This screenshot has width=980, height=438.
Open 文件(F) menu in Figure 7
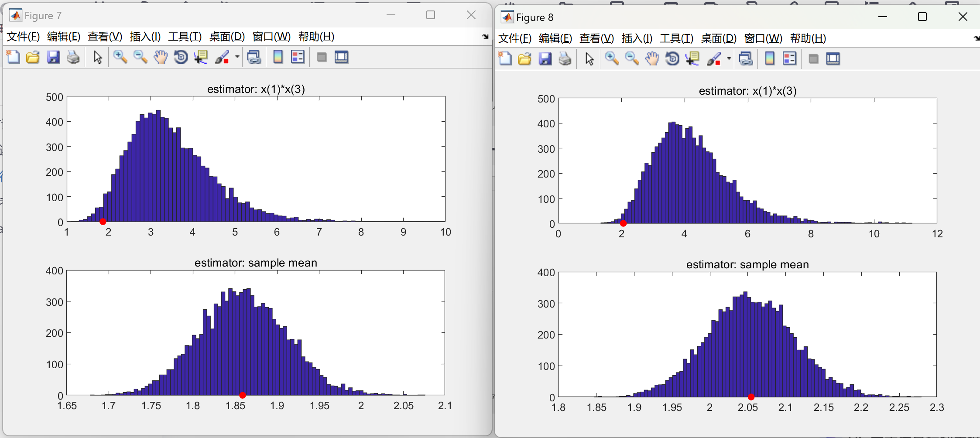23,37
